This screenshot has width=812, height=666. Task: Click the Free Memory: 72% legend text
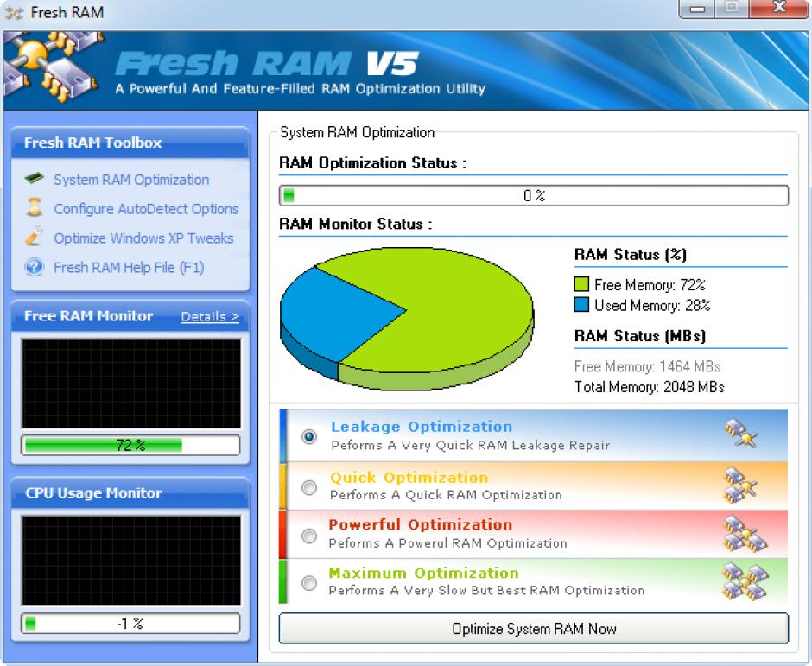(x=650, y=285)
